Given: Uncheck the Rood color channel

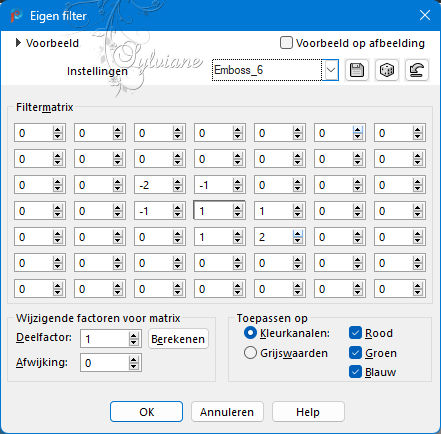Looking at the screenshot, I should (x=355, y=333).
